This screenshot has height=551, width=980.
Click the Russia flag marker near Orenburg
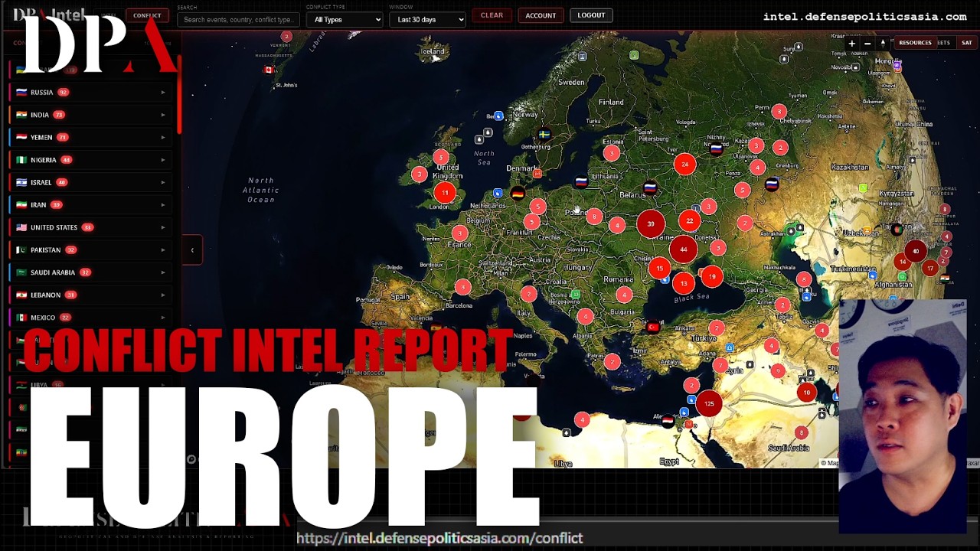pyautogui.click(x=772, y=184)
